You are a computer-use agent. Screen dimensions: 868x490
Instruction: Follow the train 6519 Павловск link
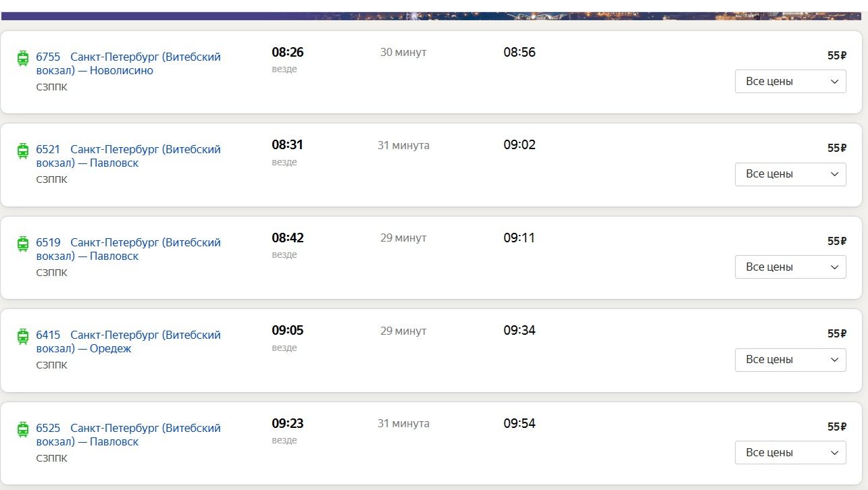[128, 250]
